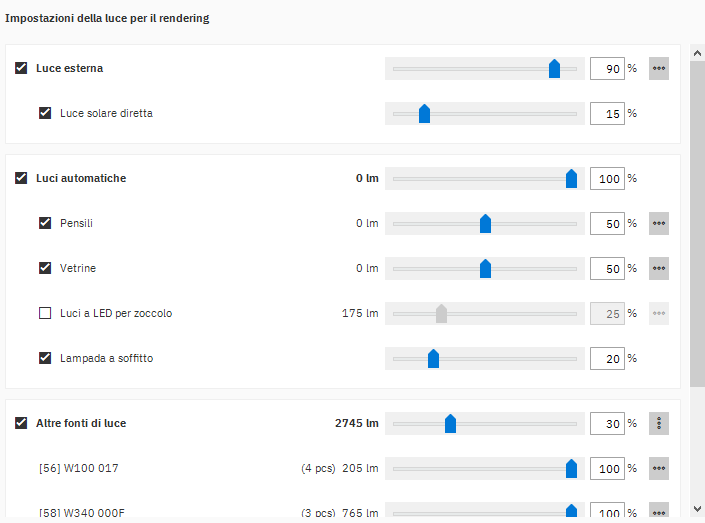Click the Lampada a soffitto slider handle
Viewport: 705px width, 523px height.
433,359
